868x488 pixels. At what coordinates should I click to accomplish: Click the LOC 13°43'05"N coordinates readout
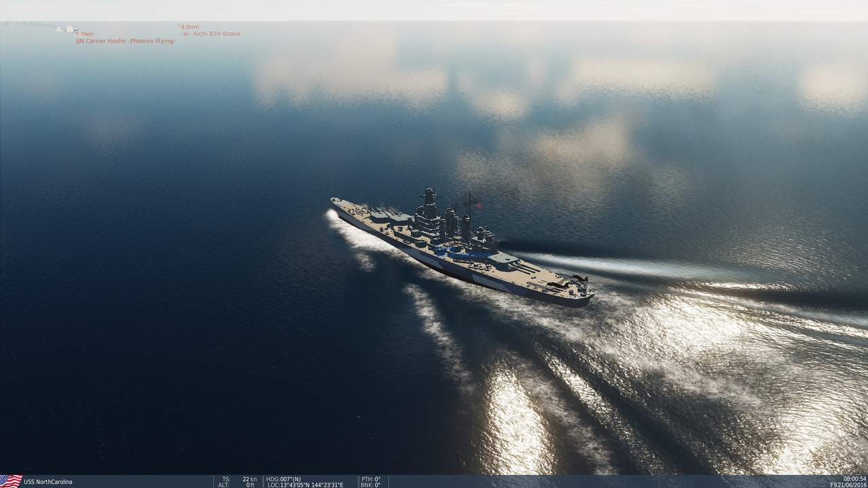pyautogui.click(x=304, y=485)
